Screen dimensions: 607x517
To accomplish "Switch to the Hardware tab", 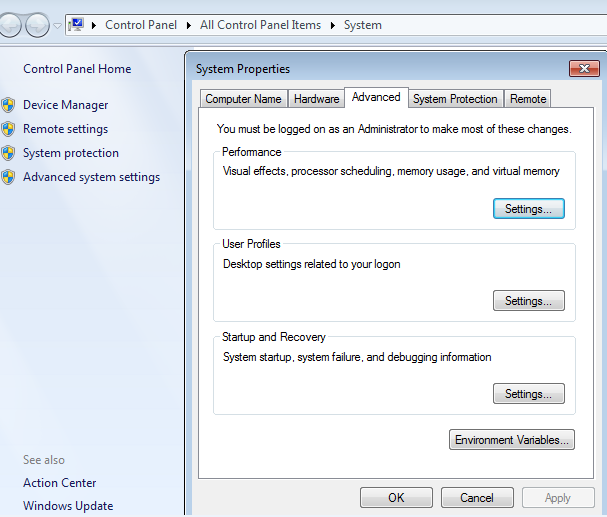I will click(316, 99).
